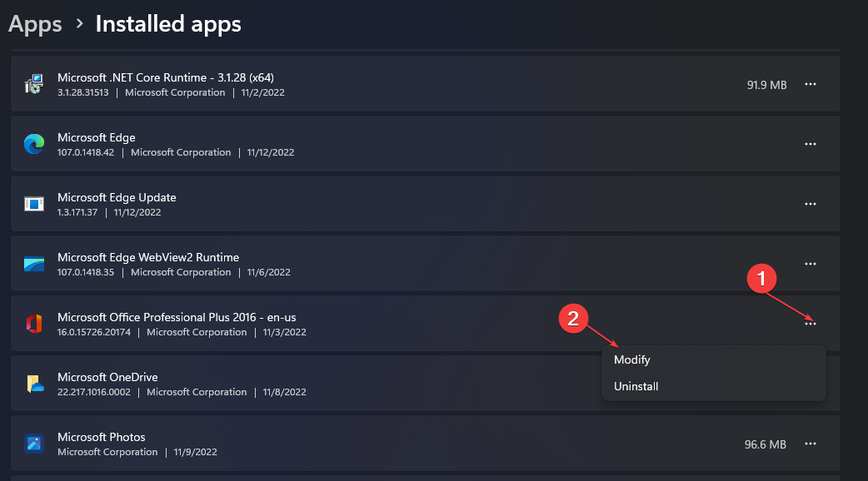Click the 96.6 MB size of Photos
The image size is (868, 481).
tap(765, 444)
